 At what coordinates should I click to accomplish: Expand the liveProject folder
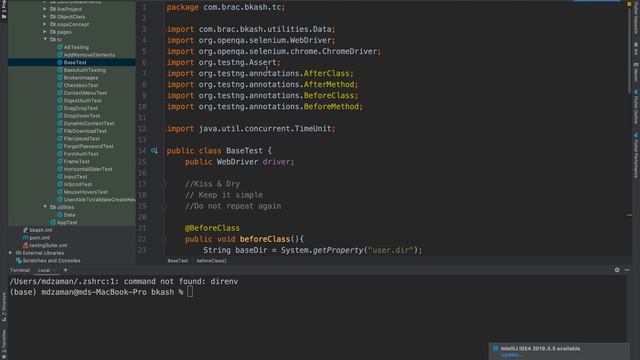[45, 9]
